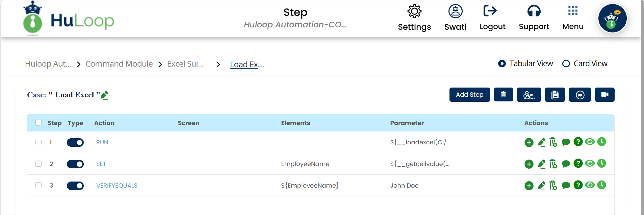
Task: Click the eye view icon for step 2
Action: [590, 164]
